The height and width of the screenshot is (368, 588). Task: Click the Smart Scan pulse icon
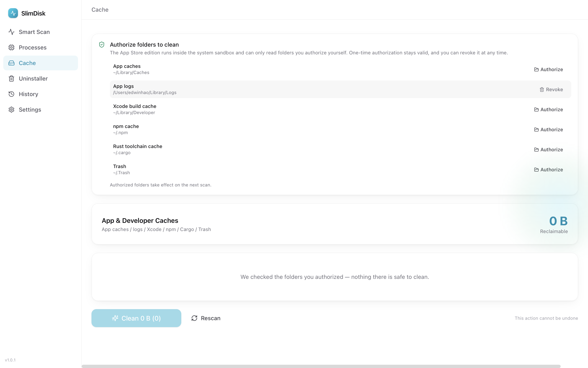tap(11, 32)
